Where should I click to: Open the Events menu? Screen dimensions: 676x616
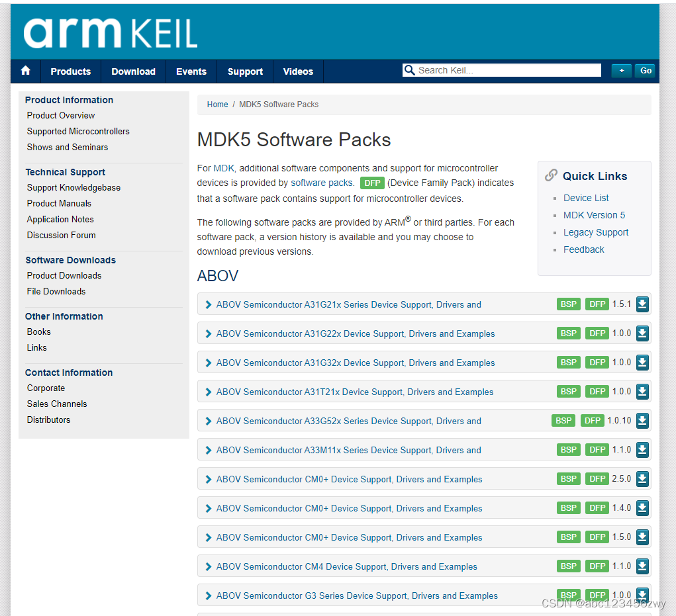(x=191, y=71)
